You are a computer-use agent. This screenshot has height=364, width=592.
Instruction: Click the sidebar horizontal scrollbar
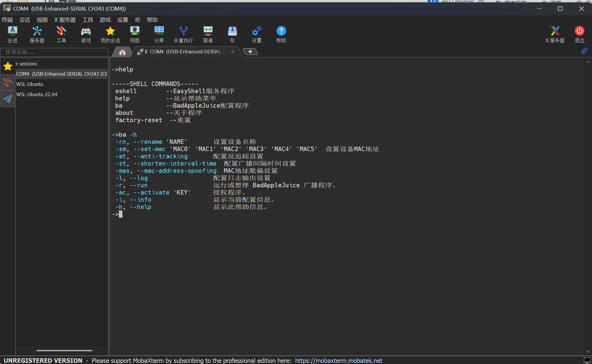pos(64,350)
